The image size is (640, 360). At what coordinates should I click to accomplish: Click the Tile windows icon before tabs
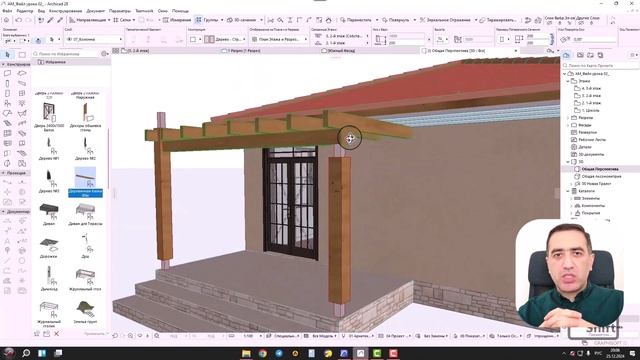click(116, 51)
